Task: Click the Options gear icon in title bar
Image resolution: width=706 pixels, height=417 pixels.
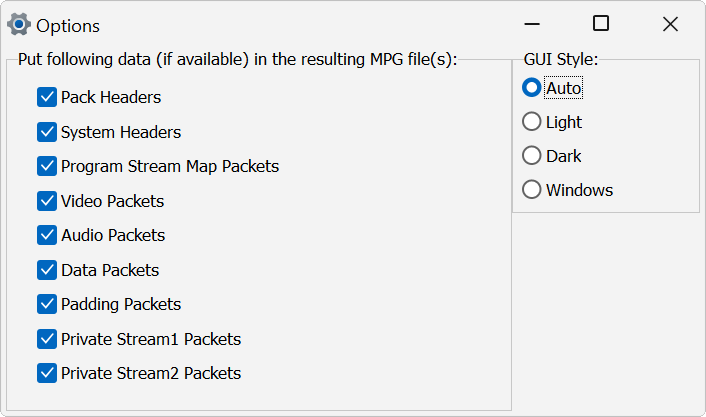Action: tap(18, 24)
